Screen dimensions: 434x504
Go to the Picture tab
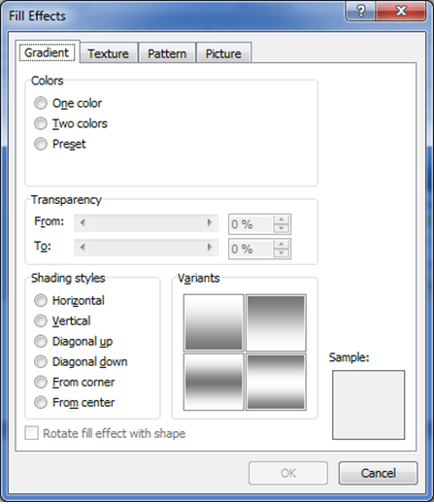tap(223, 53)
